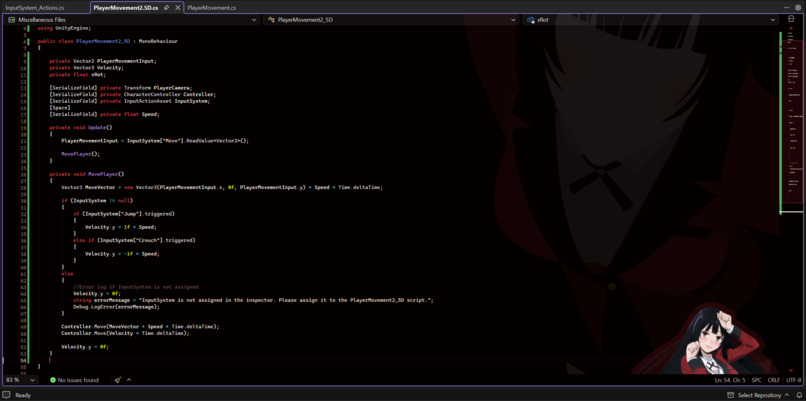Open the PlayerMovement2_5D type navigation dropdown
Image resolution: width=806 pixels, height=401 pixels.
[x=392, y=20]
